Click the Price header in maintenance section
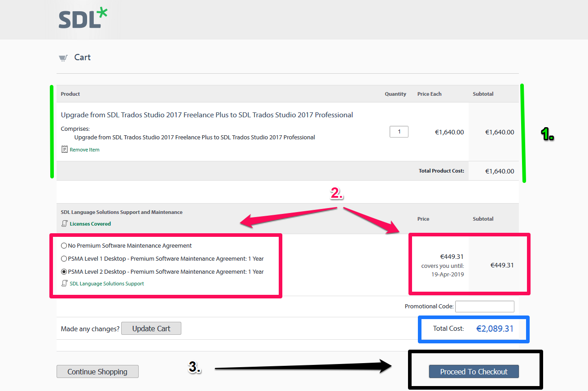Screen dimensions: 588x391 click(x=423, y=219)
